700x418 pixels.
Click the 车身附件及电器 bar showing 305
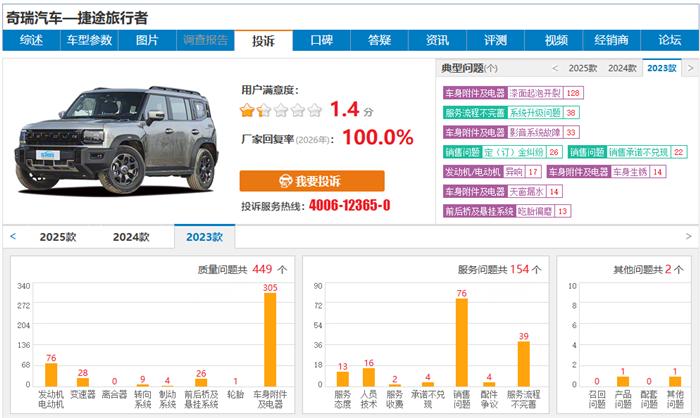pyautogui.click(x=270, y=340)
